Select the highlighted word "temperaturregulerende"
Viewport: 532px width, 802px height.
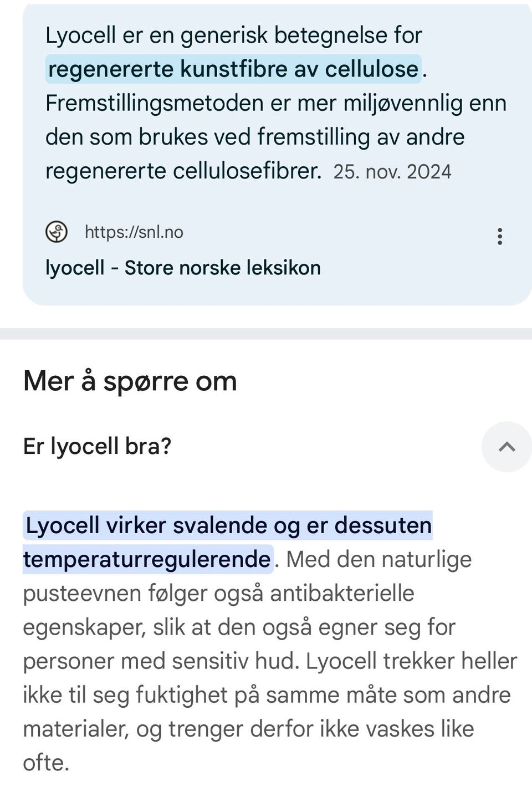tap(148, 559)
